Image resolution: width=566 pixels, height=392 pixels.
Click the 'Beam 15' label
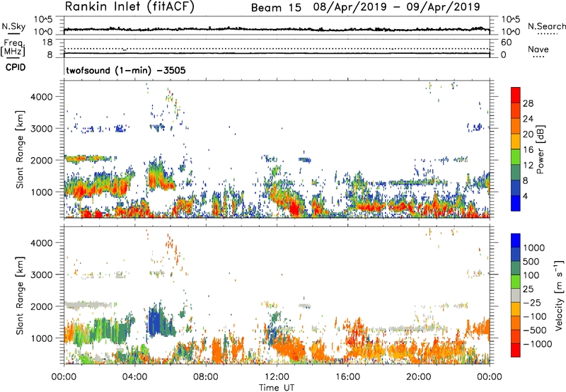(276, 8)
